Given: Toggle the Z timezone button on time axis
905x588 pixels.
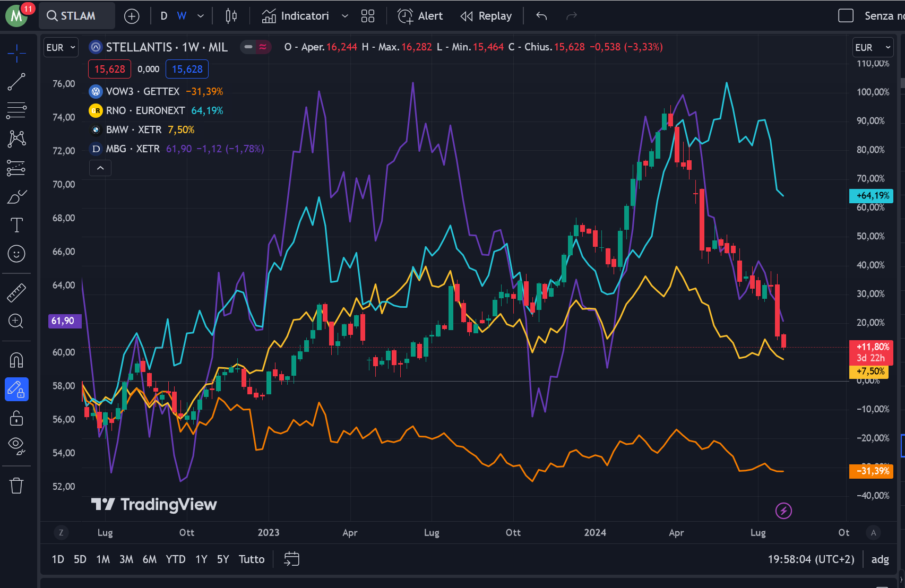Looking at the screenshot, I should (61, 532).
